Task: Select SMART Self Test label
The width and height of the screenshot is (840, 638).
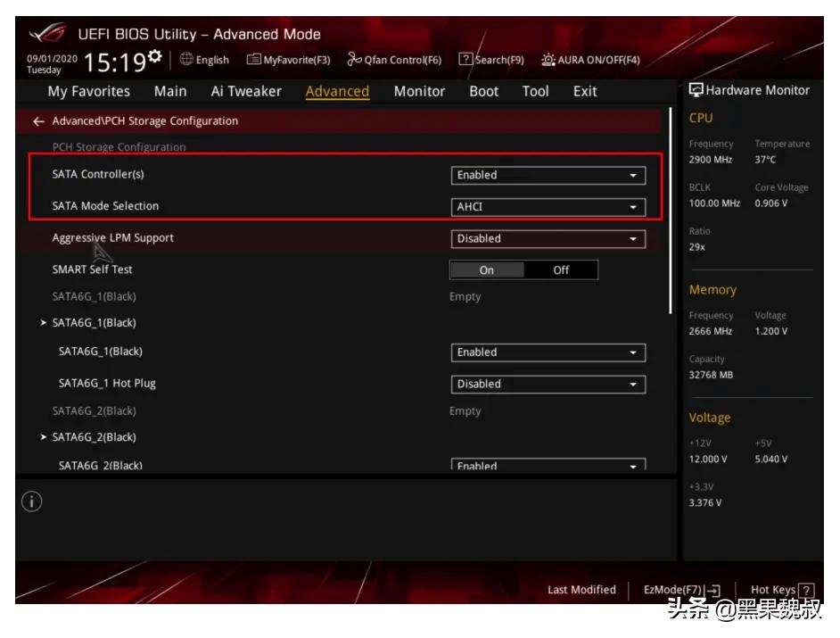Action: coord(92,269)
